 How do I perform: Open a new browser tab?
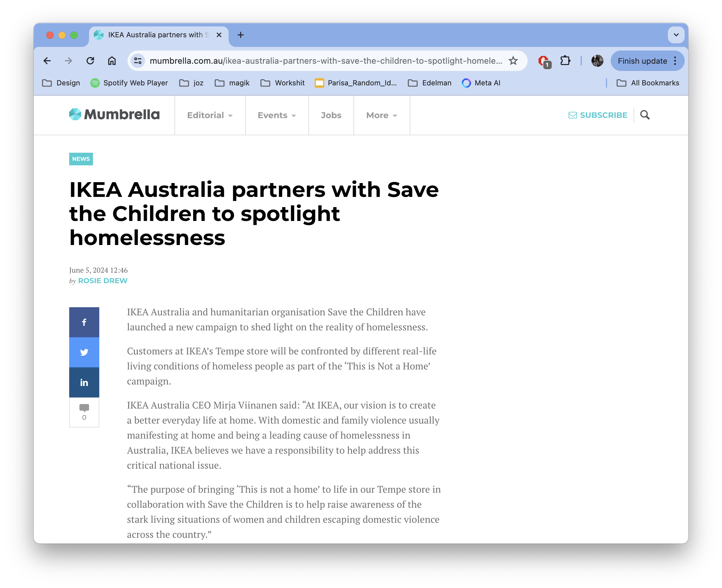(241, 35)
